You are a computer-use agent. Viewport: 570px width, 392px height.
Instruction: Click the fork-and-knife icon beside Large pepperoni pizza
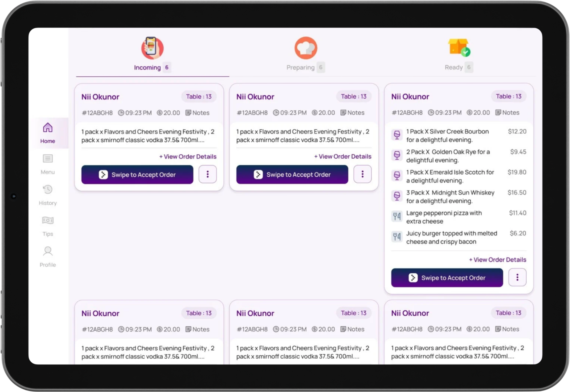pos(397,216)
